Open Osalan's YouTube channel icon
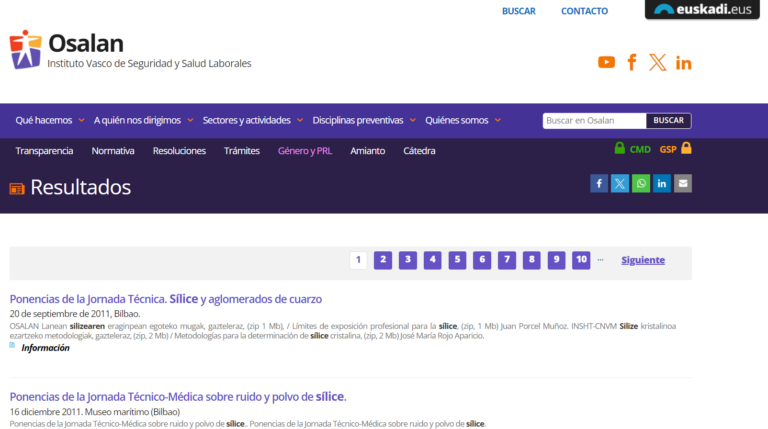The height and width of the screenshot is (429, 768). [606, 62]
